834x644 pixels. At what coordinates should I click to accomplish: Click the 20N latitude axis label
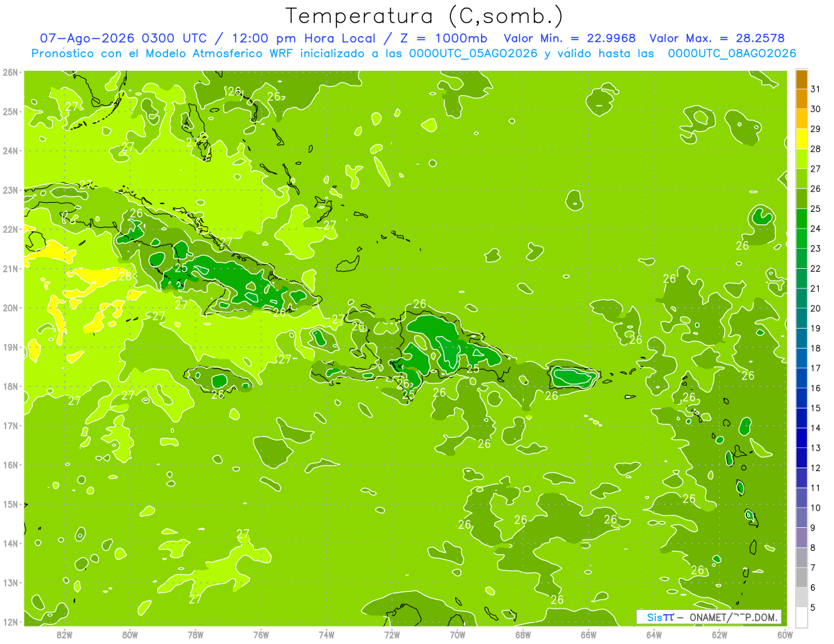[x=10, y=308]
